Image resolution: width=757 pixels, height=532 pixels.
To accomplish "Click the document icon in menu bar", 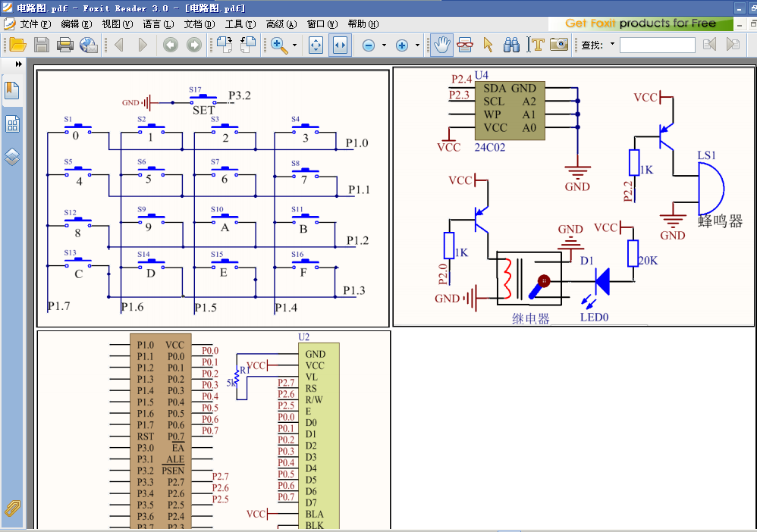I will (9, 23).
